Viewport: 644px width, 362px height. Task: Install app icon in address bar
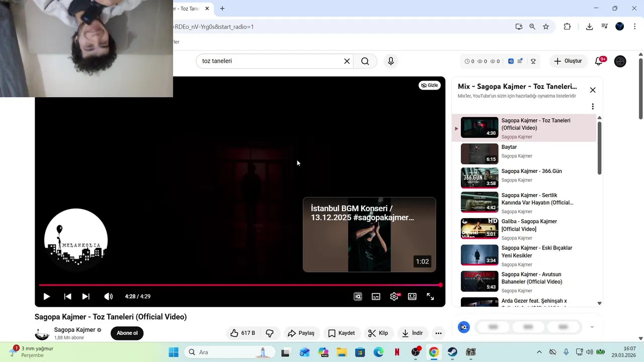[519, 27]
